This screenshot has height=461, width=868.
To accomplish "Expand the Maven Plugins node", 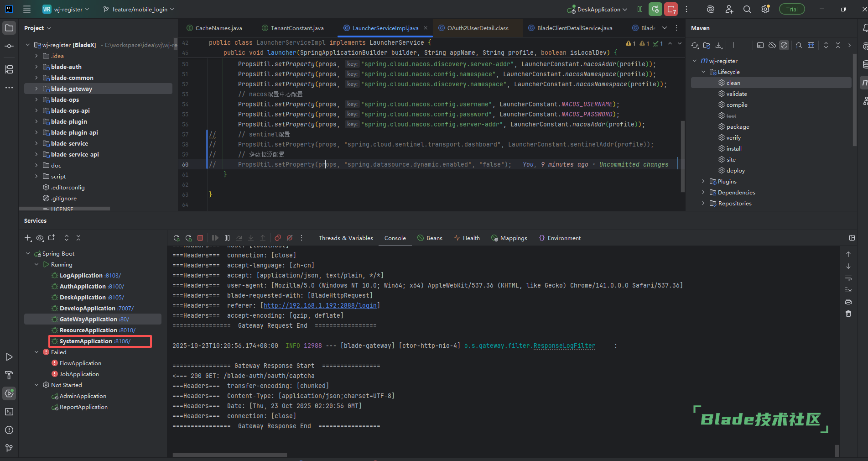I will tap(703, 182).
